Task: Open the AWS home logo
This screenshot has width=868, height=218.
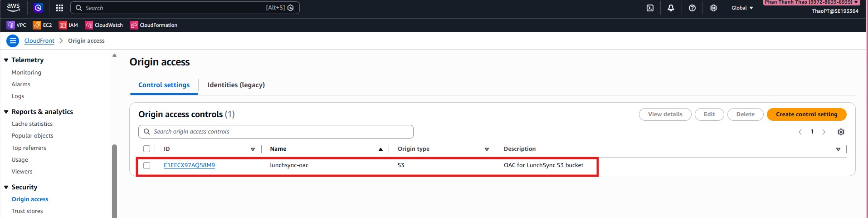Action: [13, 8]
